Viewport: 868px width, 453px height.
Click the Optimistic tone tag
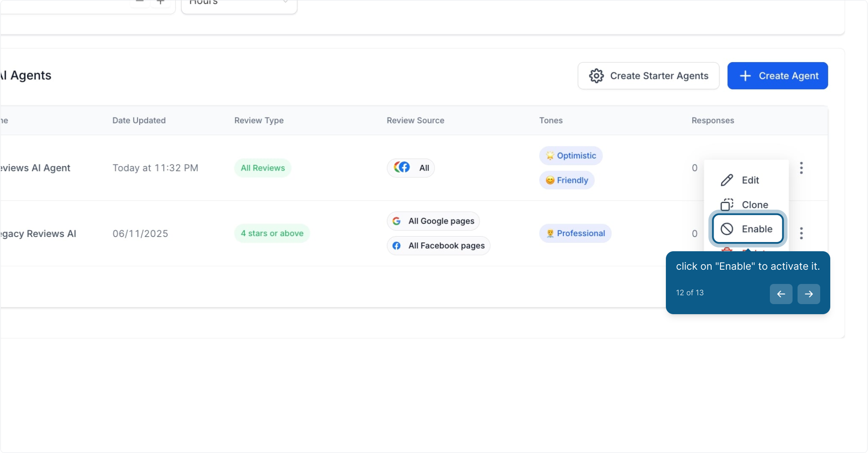571,156
